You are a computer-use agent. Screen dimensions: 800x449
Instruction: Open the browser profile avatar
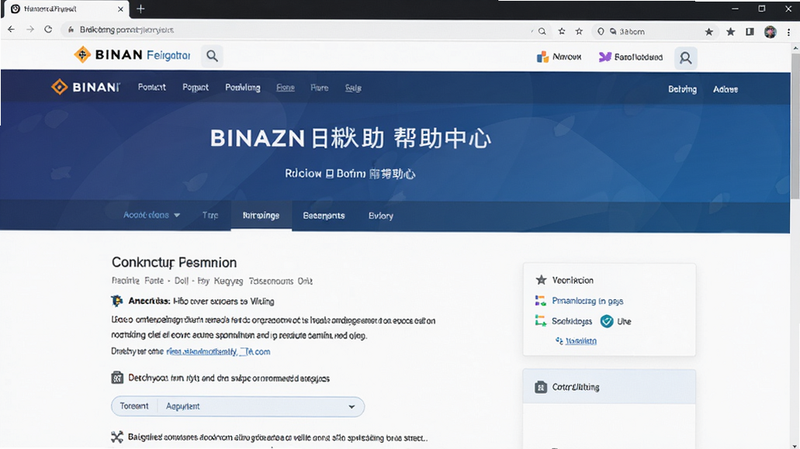[x=770, y=32]
